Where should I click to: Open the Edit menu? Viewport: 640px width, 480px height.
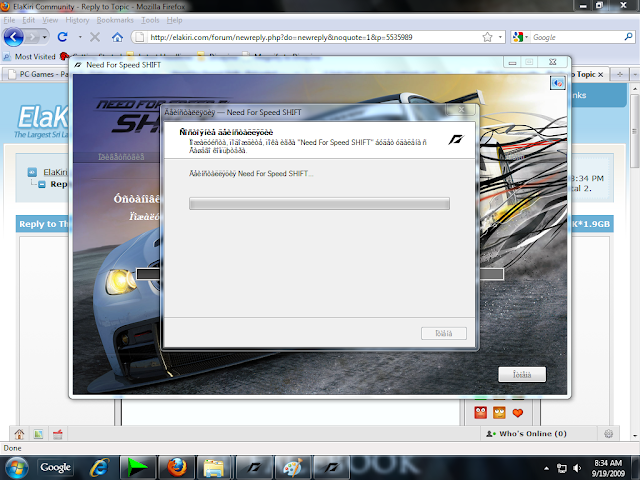[28, 20]
